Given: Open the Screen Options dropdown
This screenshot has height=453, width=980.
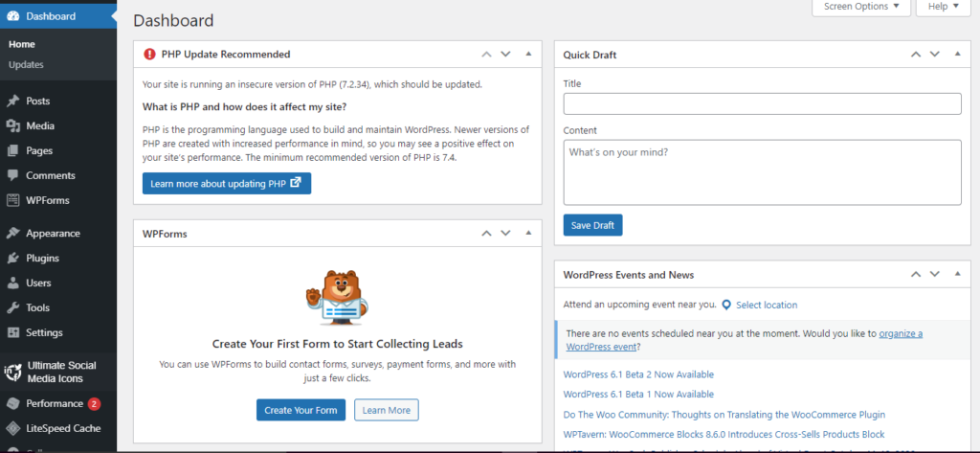Looking at the screenshot, I should tap(861, 7).
